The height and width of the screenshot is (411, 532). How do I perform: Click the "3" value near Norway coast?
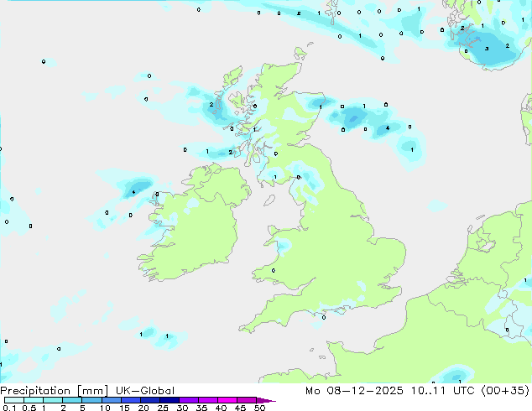(487, 49)
